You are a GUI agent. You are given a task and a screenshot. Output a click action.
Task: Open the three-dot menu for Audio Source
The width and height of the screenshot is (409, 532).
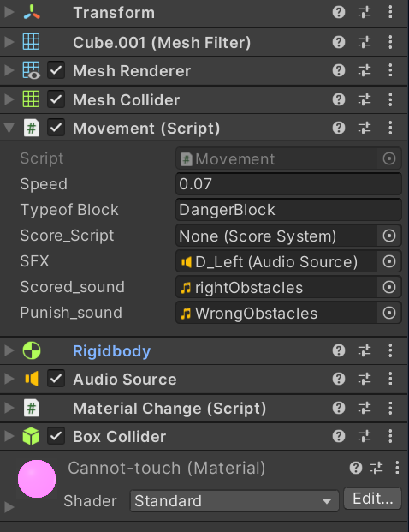click(x=390, y=379)
